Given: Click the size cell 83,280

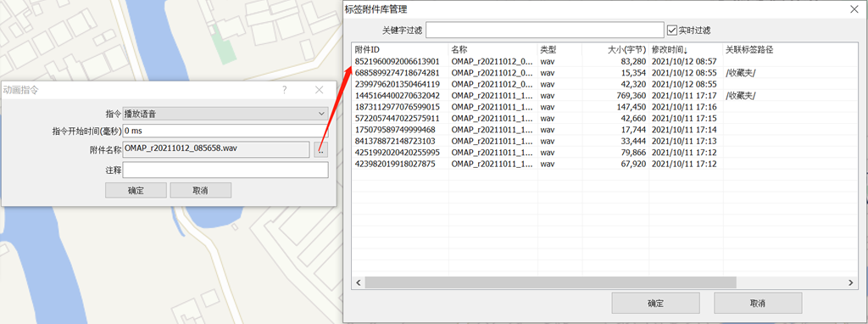Looking at the screenshot, I should point(632,61).
